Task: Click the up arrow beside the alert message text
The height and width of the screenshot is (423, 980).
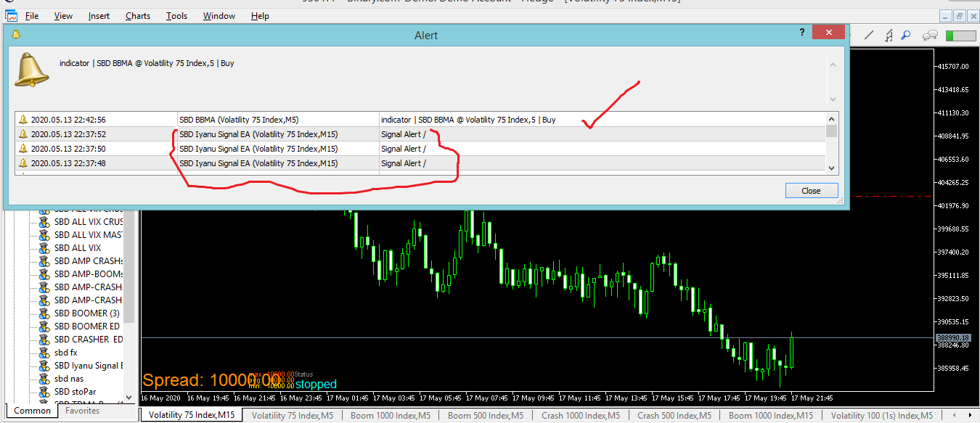Action: click(833, 65)
